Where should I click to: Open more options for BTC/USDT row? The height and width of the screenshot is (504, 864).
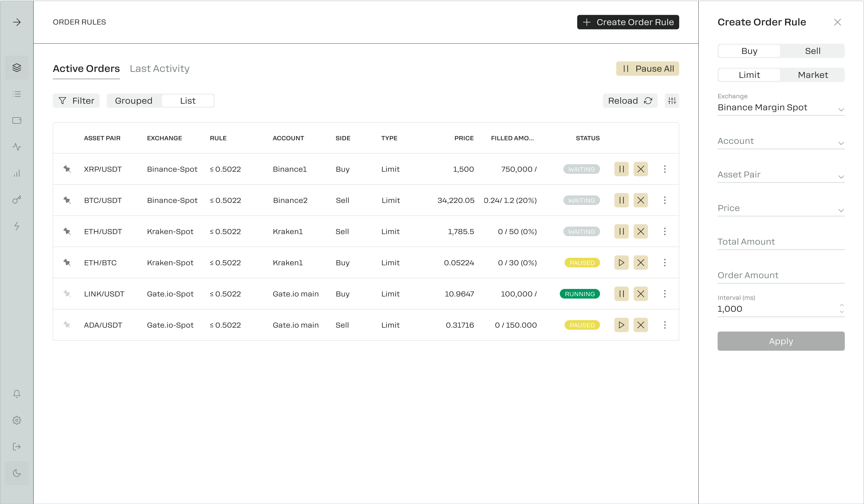click(664, 201)
